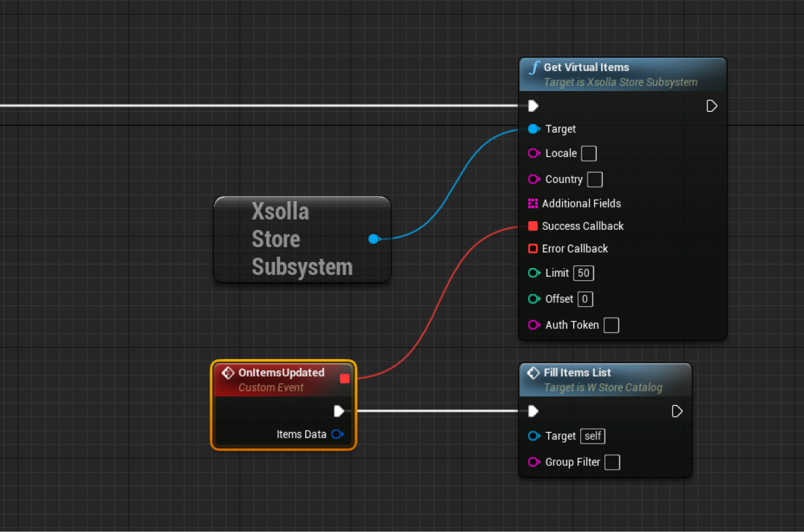
Task: Click the Group Filter input box
Action: tap(612, 462)
